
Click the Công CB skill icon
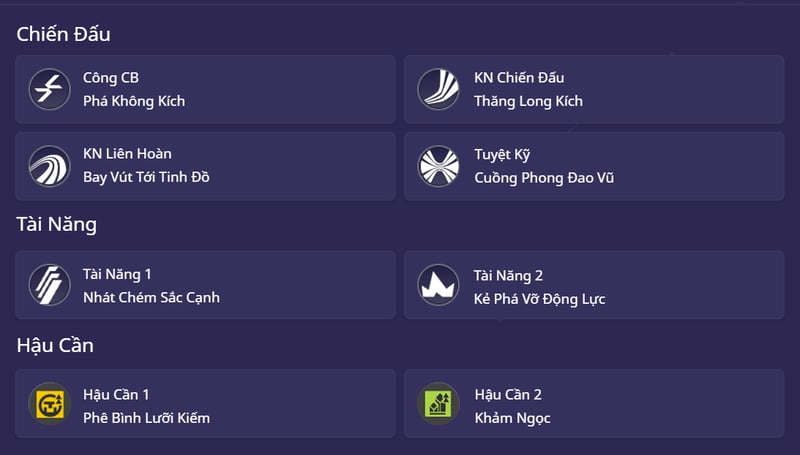pos(48,89)
